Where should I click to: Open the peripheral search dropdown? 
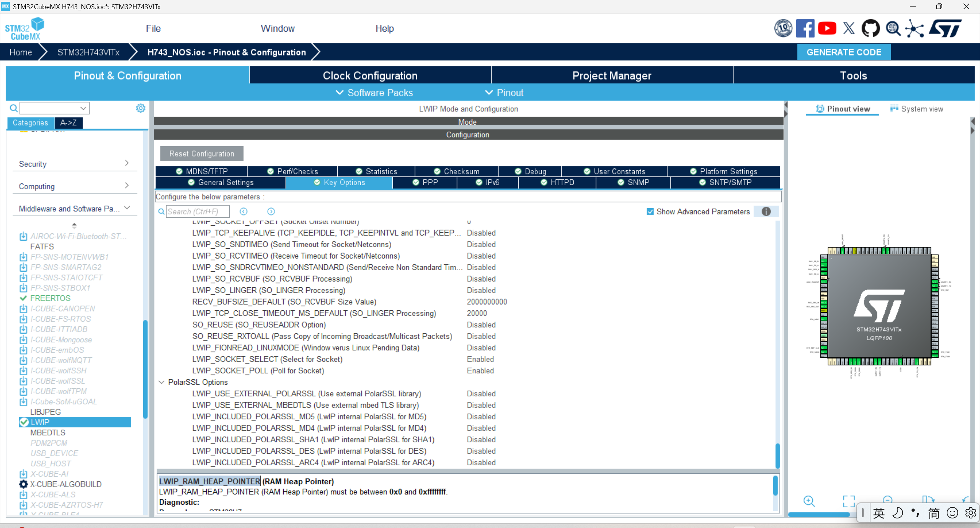tap(83, 108)
